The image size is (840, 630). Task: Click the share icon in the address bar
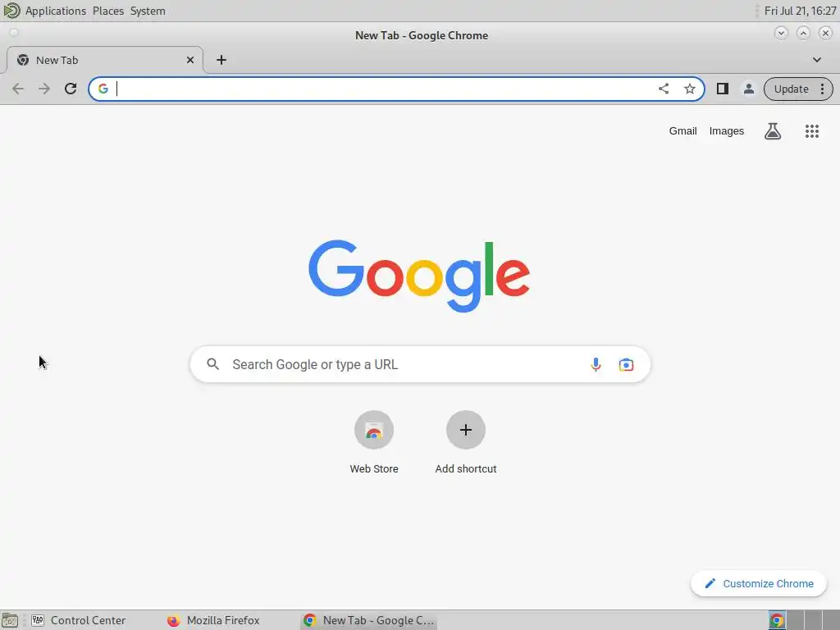(x=664, y=89)
